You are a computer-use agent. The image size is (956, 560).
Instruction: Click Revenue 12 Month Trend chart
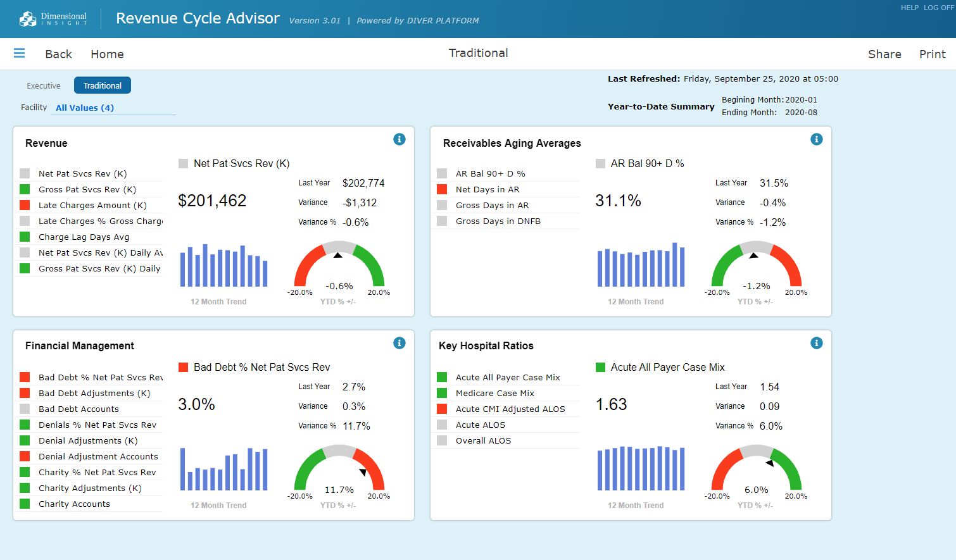tap(224, 265)
